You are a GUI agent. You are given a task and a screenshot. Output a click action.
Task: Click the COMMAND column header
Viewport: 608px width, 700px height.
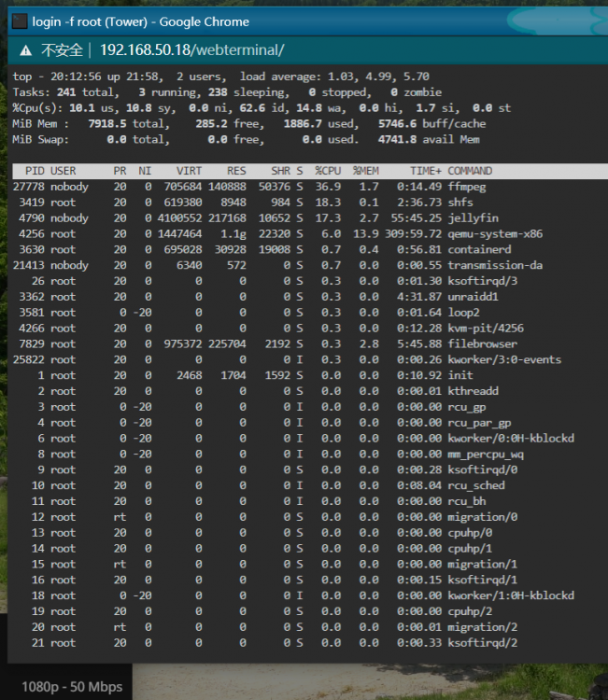click(x=470, y=171)
